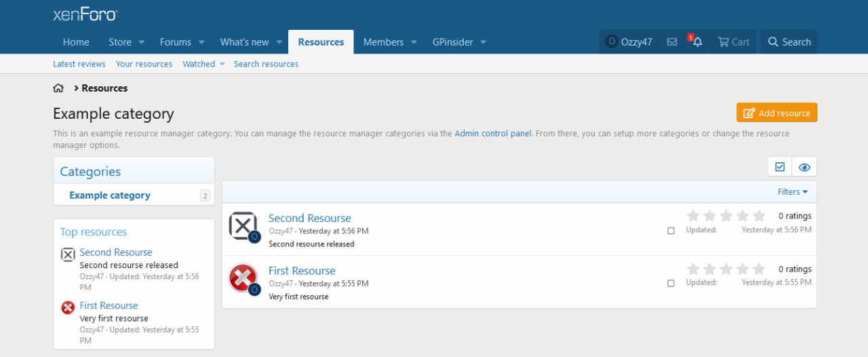Tick the checkbox for Second Resourse
868x357 pixels.
coord(671,231)
